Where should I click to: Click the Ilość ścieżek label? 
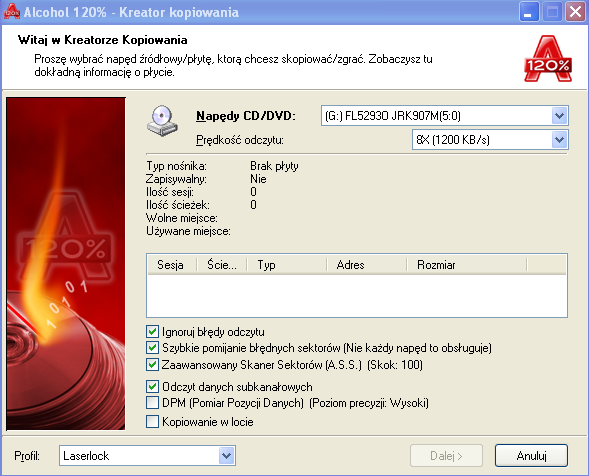(178, 205)
